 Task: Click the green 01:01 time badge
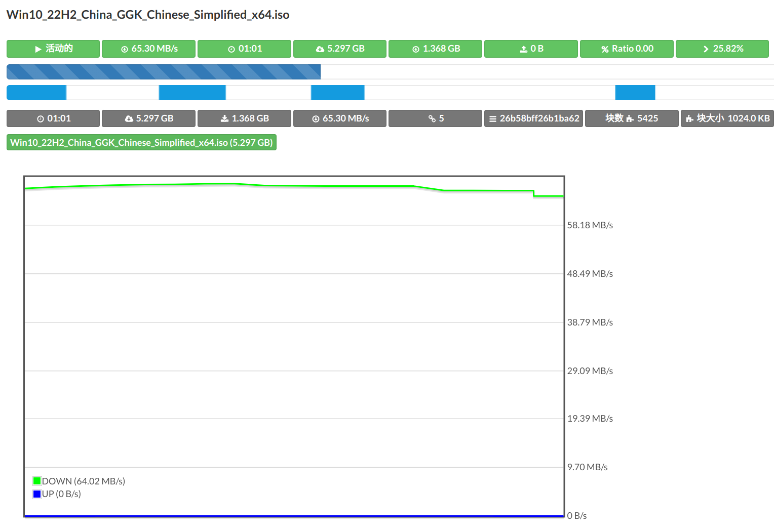click(x=244, y=49)
